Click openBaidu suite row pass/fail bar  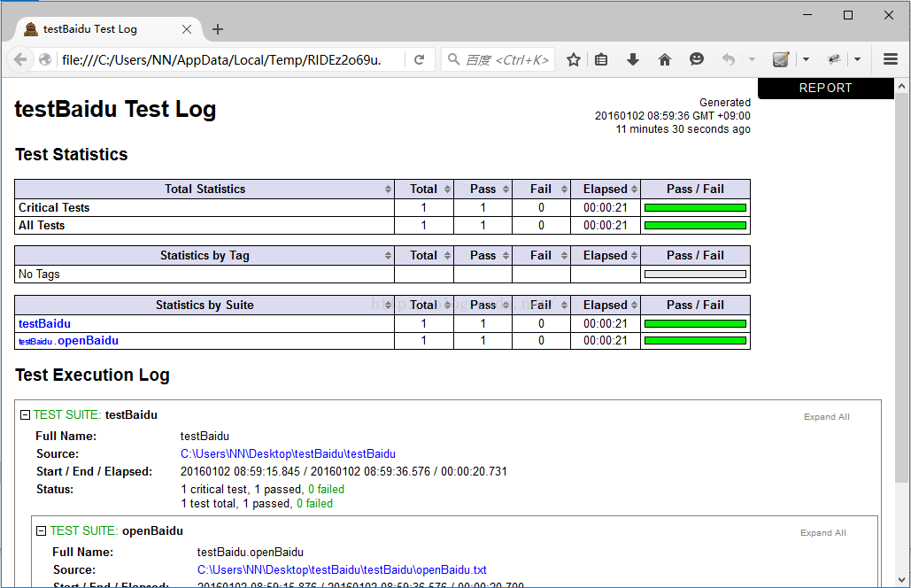point(696,340)
